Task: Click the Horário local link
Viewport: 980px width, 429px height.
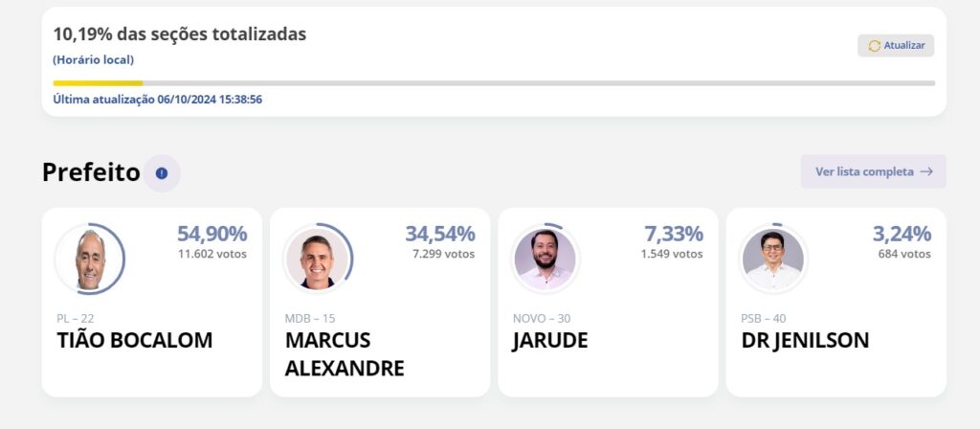Action: tap(93, 60)
